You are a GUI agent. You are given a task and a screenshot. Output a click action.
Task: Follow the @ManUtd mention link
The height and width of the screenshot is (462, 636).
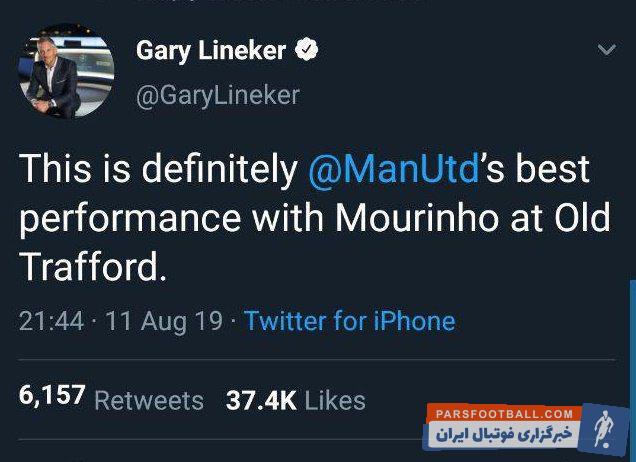click(x=393, y=170)
